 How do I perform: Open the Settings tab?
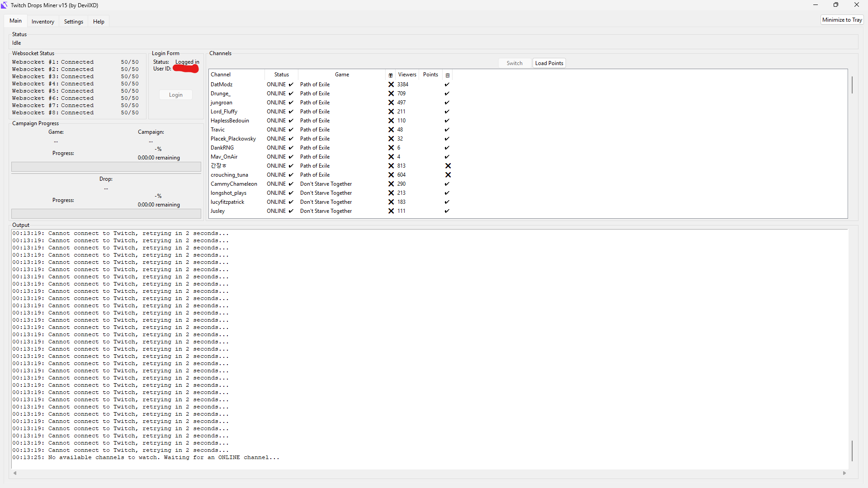pyautogui.click(x=73, y=21)
